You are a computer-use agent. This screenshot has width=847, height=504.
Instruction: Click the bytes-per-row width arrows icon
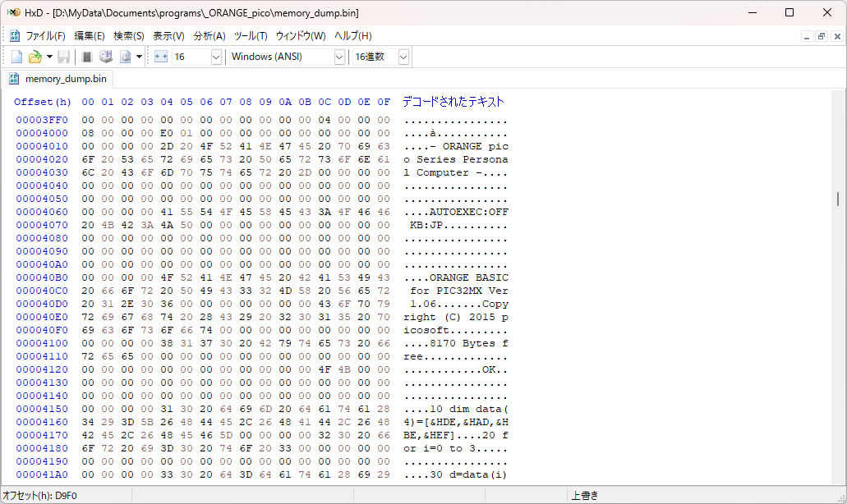pos(161,57)
